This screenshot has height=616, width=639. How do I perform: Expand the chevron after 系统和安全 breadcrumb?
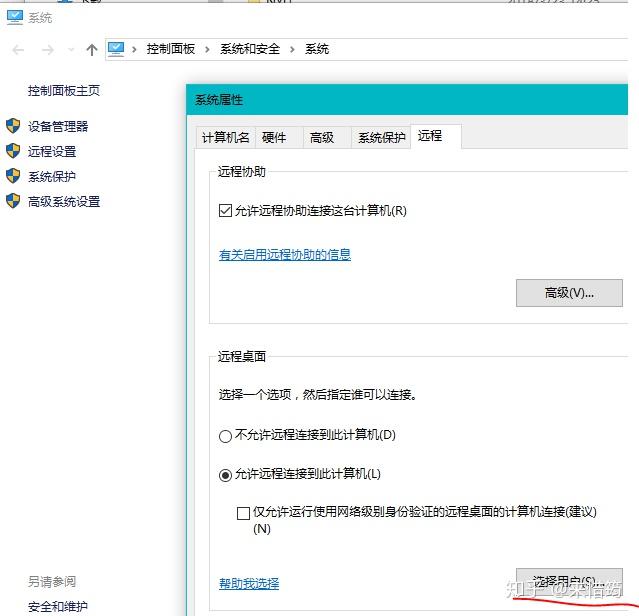click(x=293, y=49)
